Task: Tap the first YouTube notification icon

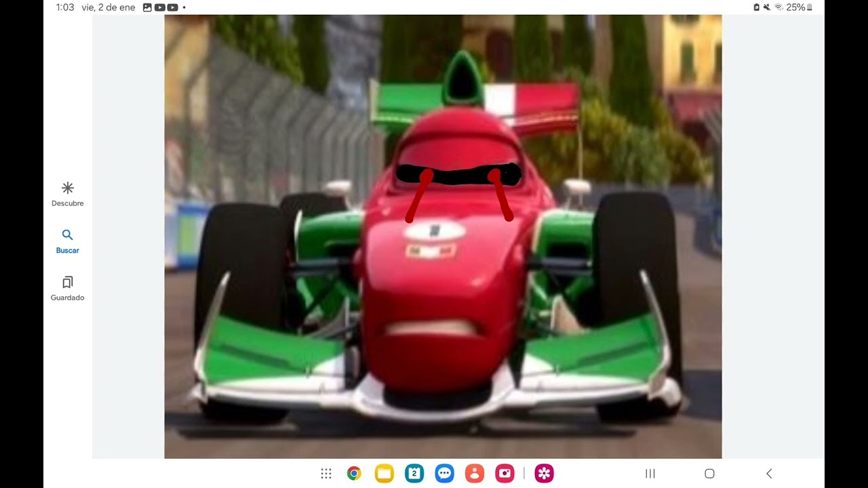Action: (x=160, y=7)
